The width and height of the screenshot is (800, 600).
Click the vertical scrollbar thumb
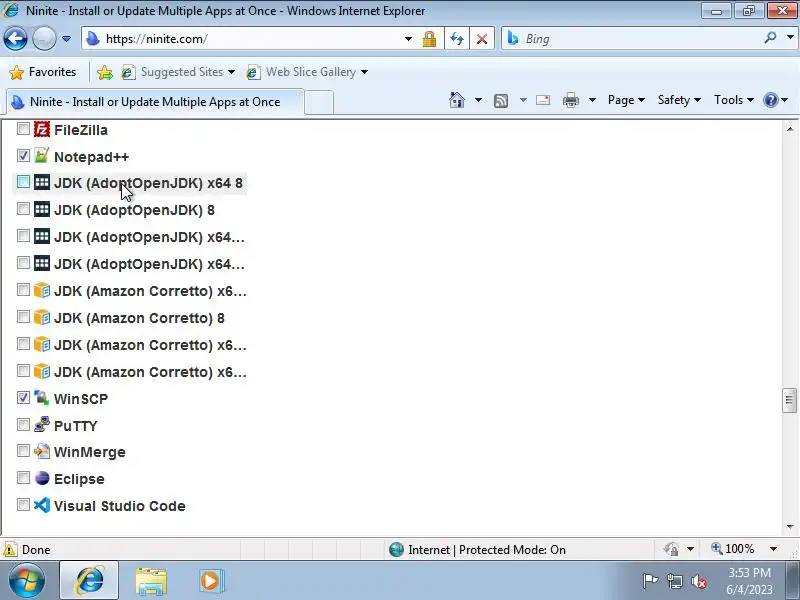click(789, 401)
